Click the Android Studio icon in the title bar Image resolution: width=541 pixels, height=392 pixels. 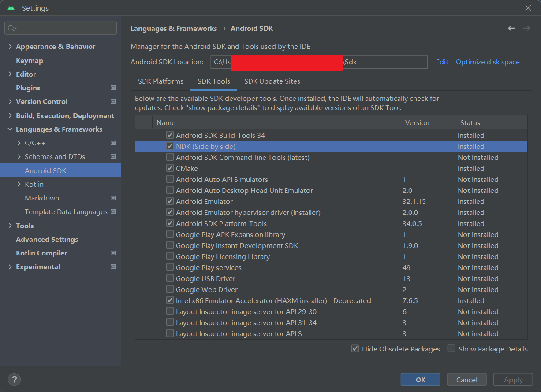pos(10,7)
